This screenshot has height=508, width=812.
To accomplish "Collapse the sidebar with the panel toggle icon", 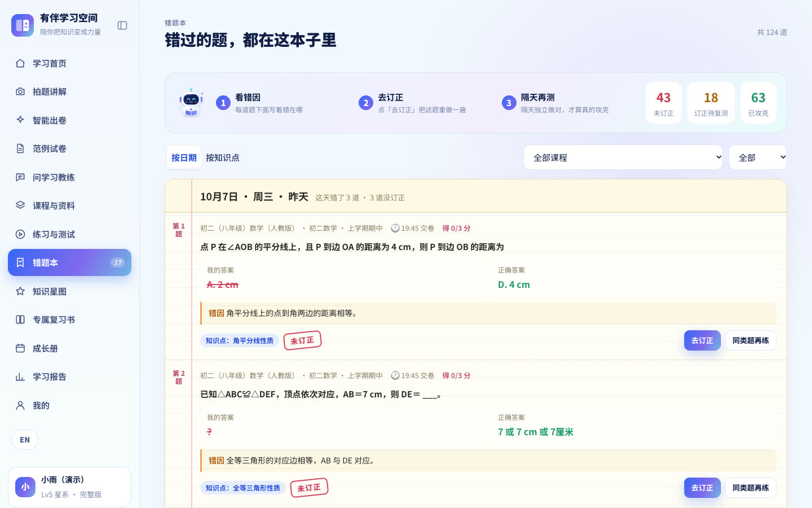I will tap(122, 25).
